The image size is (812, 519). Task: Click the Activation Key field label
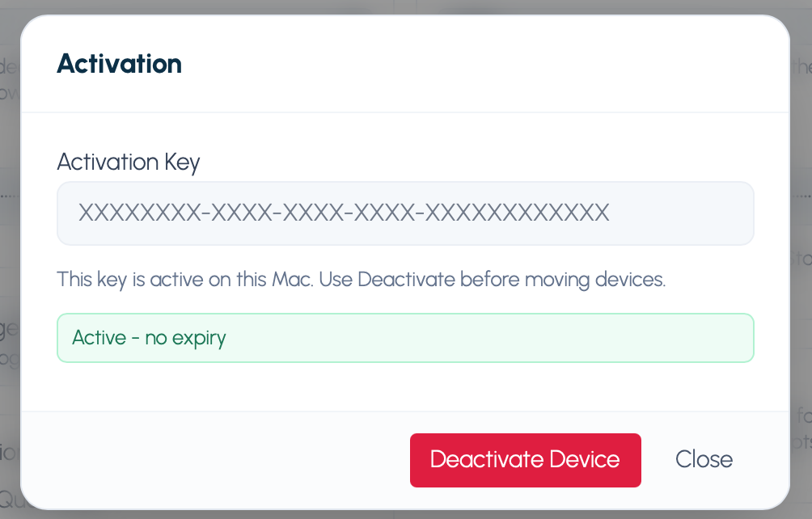(128, 162)
